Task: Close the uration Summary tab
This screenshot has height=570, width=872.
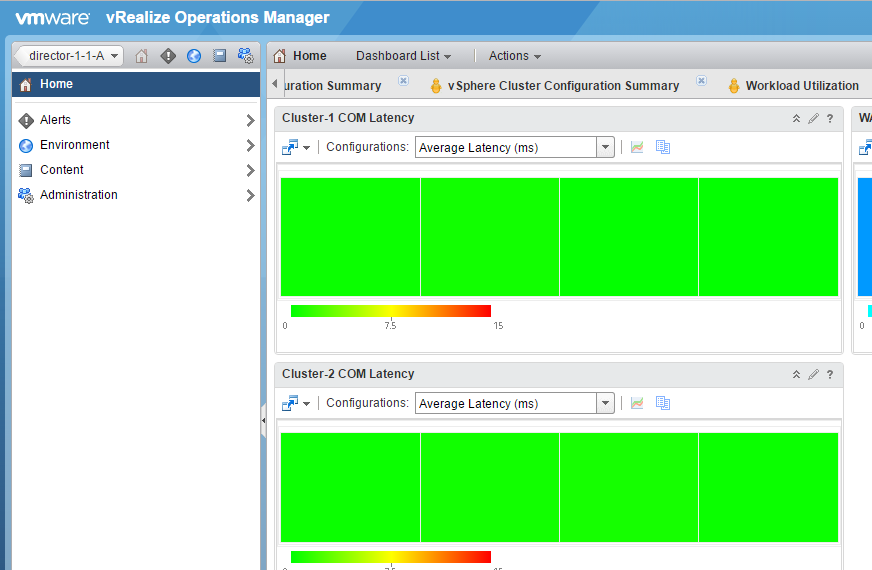Action: pyautogui.click(x=403, y=81)
